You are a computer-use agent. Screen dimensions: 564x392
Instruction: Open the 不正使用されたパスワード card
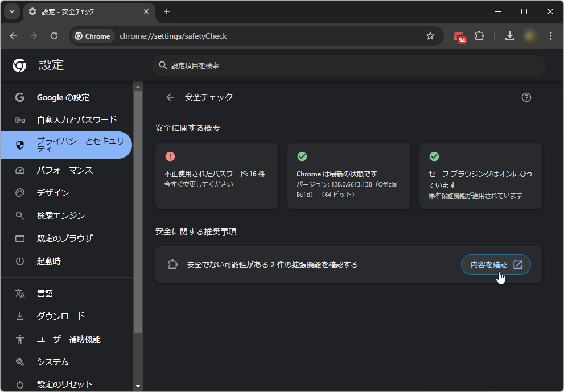pos(217,175)
